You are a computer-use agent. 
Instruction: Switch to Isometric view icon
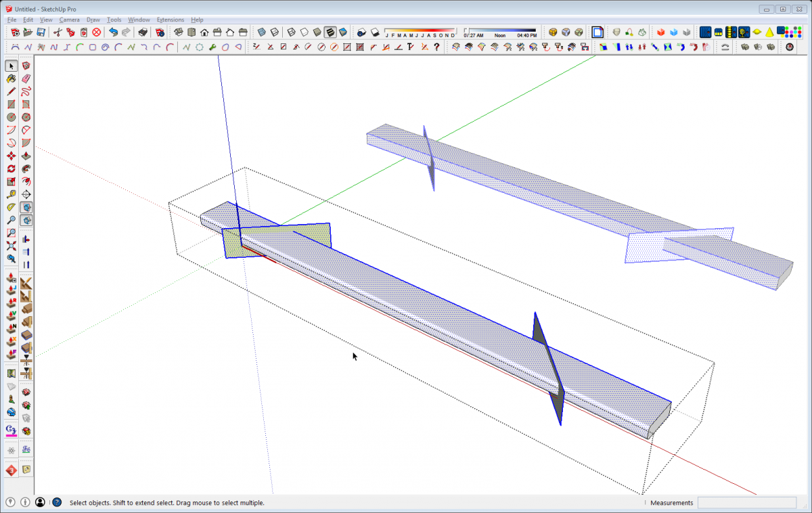click(179, 32)
